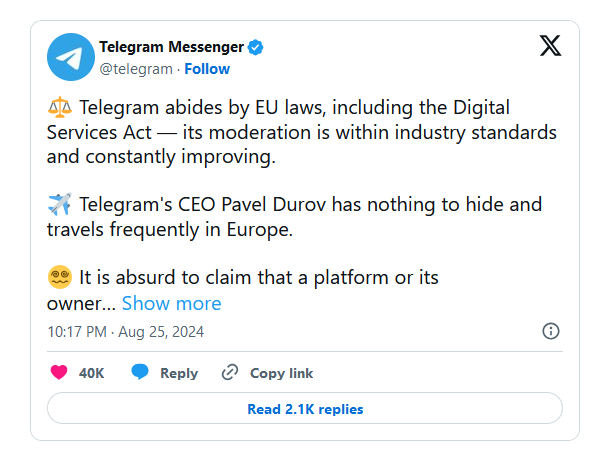Like the tweet with the heart icon
Image resolution: width=600 pixels, height=462 pixels.
[x=59, y=372]
